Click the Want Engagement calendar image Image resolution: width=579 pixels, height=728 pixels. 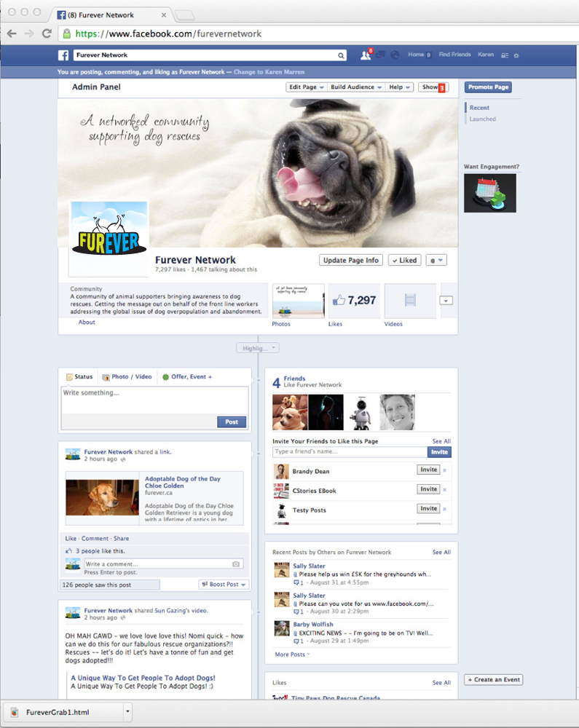point(490,193)
